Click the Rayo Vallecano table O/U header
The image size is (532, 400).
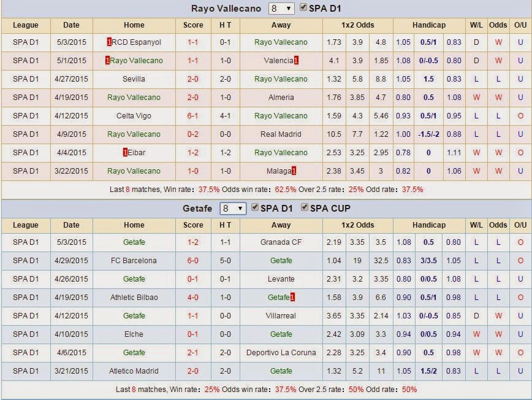520,25
